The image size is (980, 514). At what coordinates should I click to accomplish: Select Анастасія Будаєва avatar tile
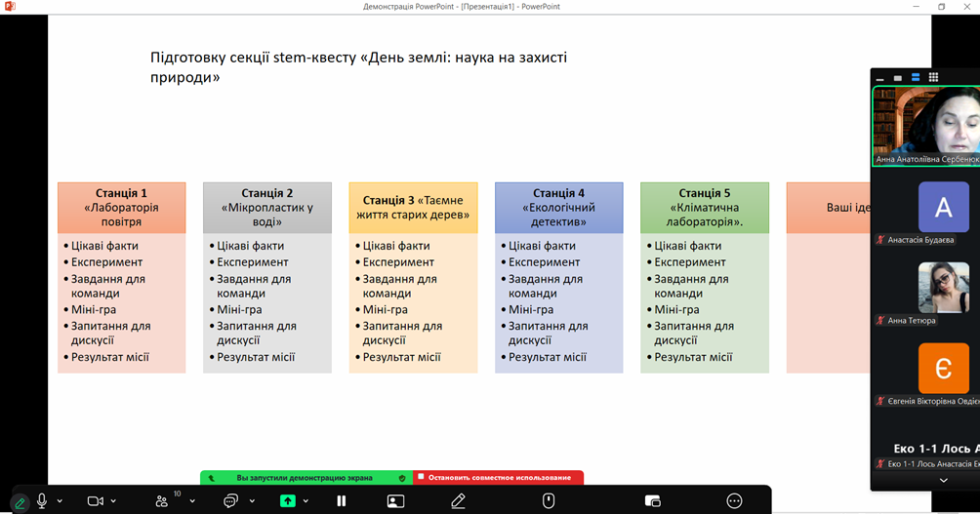[x=944, y=207]
